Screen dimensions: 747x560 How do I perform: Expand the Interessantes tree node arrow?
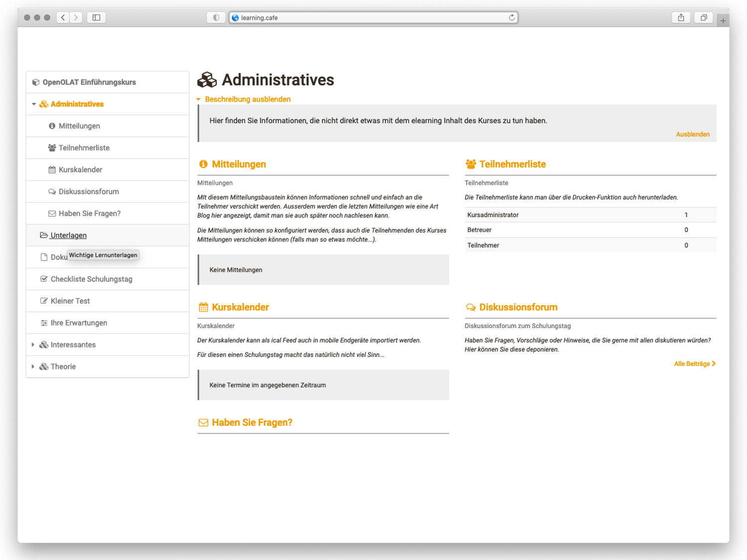tap(33, 345)
